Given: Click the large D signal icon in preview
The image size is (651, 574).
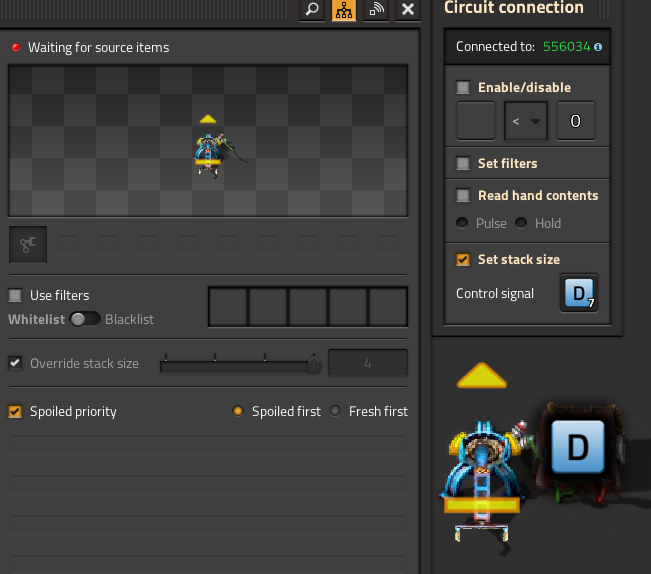Looking at the screenshot, I should pyautogui.click(x=577, y=446).
